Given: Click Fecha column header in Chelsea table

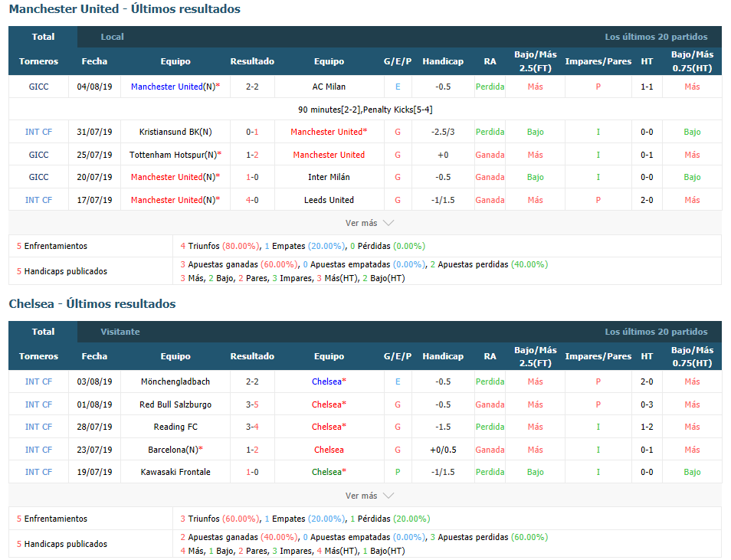Looking at the screenshot, I should click(x=95, y=356).
